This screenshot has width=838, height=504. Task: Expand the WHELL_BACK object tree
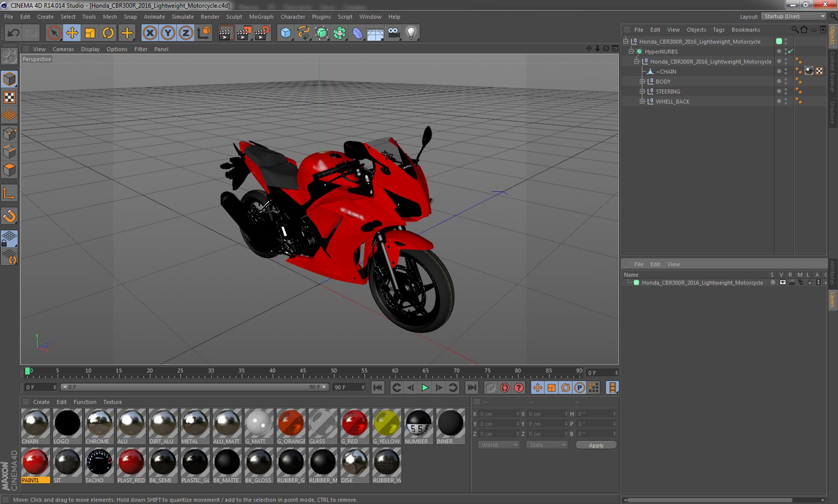tap(642, 101)
